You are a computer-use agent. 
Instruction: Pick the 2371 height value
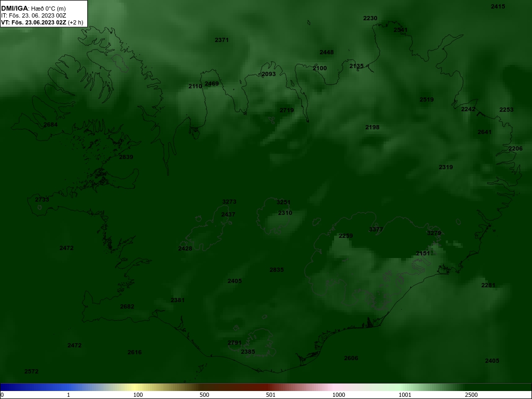221,40
